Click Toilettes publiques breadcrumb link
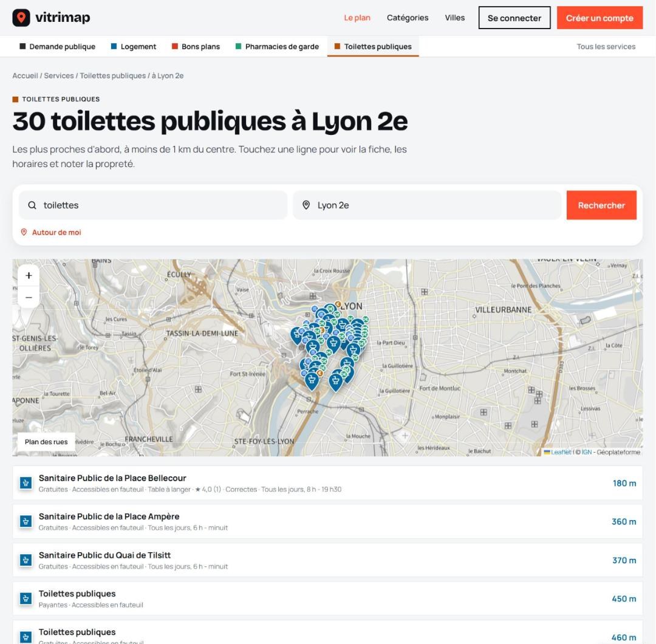Screen dimensions: 656x644 pyautogui.click(x=112, y=76)
